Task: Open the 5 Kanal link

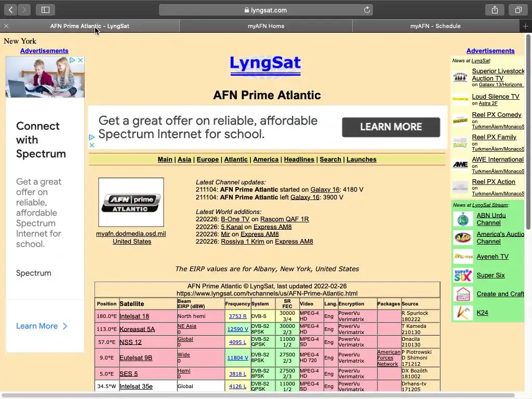Action: (232, 227)
